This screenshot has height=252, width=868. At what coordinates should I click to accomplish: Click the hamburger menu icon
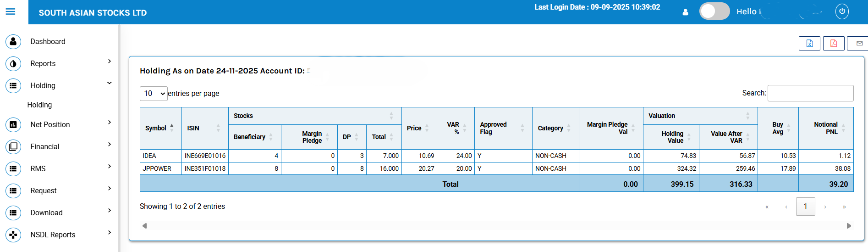(x=11, y=11)
